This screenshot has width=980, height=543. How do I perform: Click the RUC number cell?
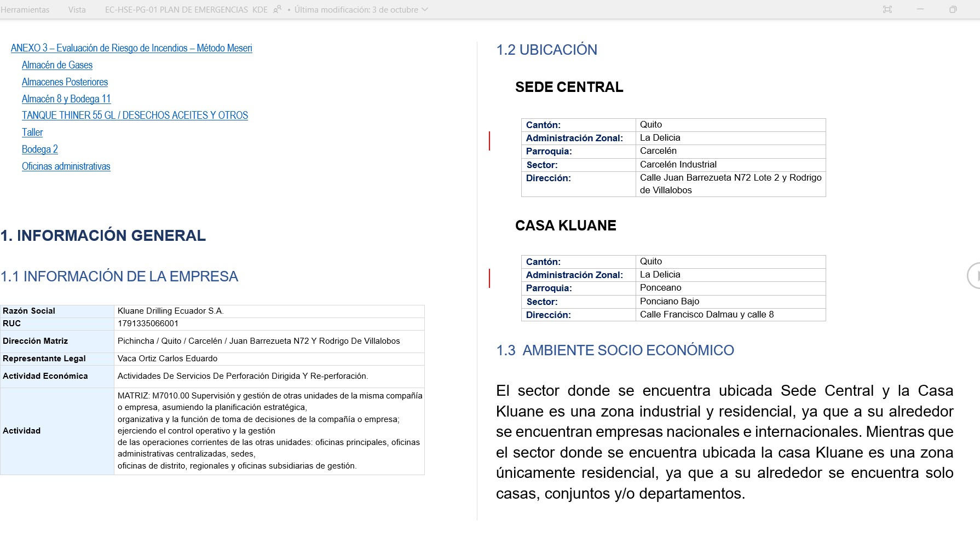pyautogui.click(x=148, y=324)
